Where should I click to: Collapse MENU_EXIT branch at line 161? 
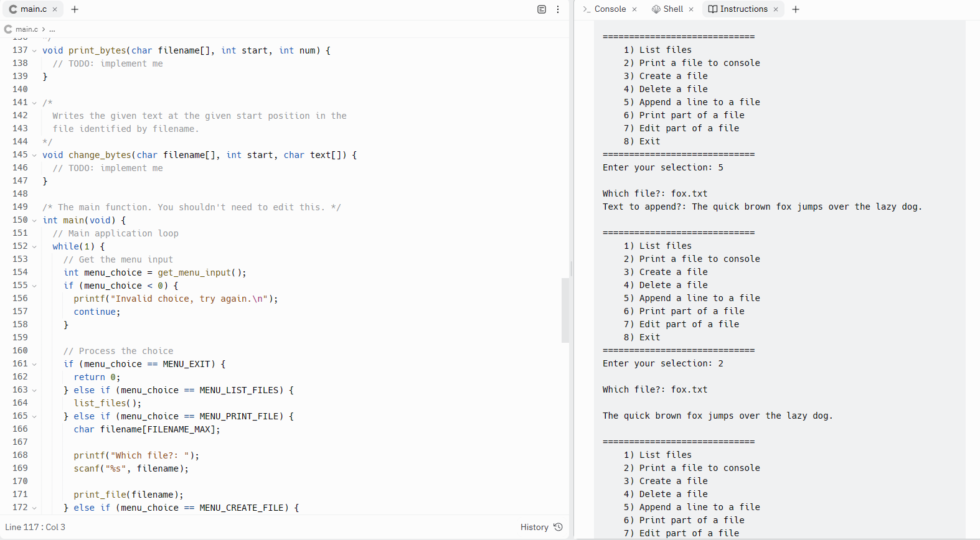[34, 364]
